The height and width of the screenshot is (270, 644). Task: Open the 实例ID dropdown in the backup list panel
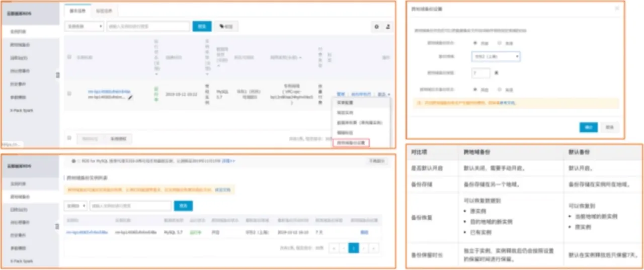click(75, 206)
